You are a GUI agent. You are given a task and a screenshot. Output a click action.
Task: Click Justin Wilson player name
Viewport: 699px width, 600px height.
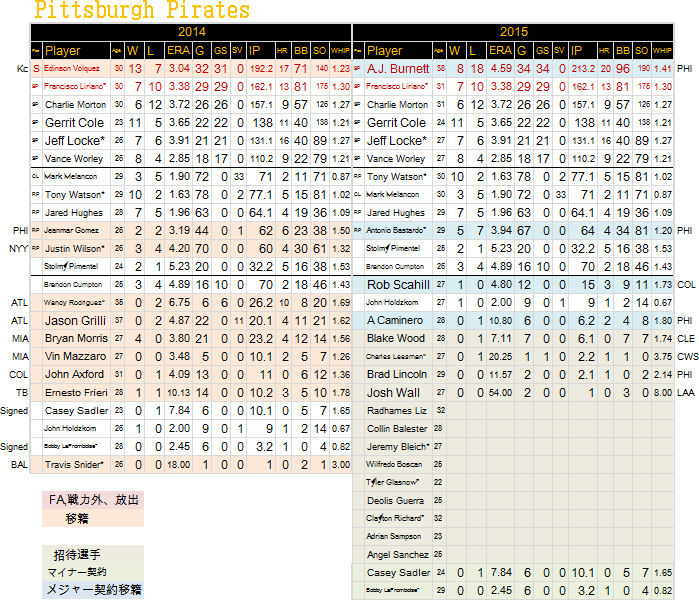(74, 248)
